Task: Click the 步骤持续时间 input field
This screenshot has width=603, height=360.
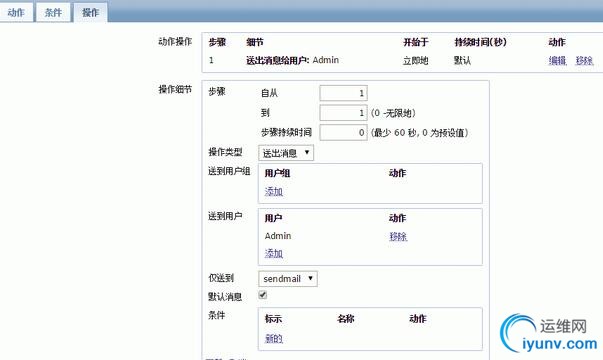Action: (343, 133)
